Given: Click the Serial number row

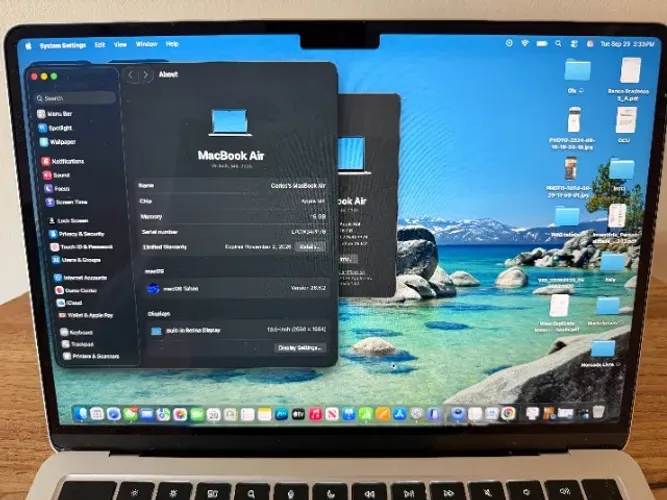Looking at the screenshot, I should 233,232.
